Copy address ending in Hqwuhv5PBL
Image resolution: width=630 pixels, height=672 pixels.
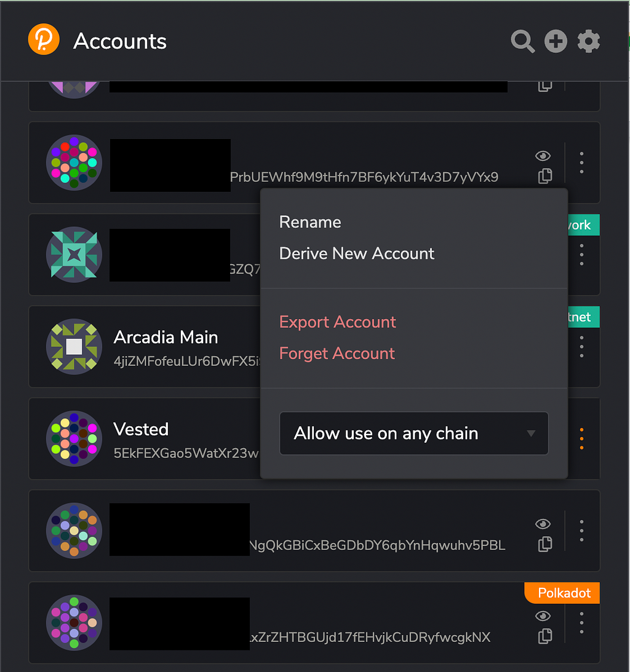coord(544,544)
